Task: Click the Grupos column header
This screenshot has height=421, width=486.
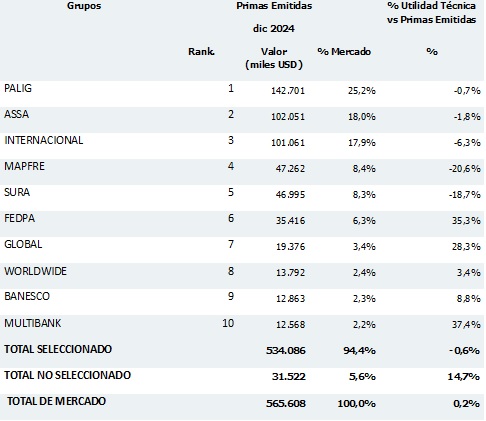Action: point(84,6)
